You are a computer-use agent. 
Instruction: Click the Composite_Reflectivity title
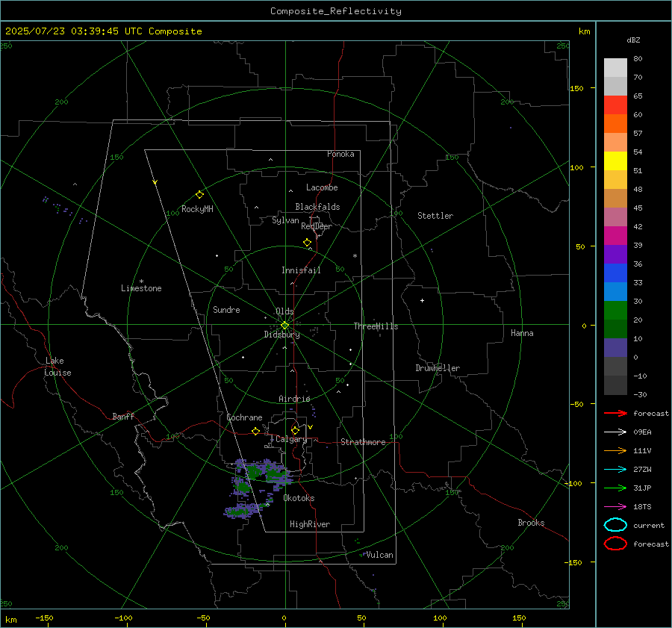point(336,11)
